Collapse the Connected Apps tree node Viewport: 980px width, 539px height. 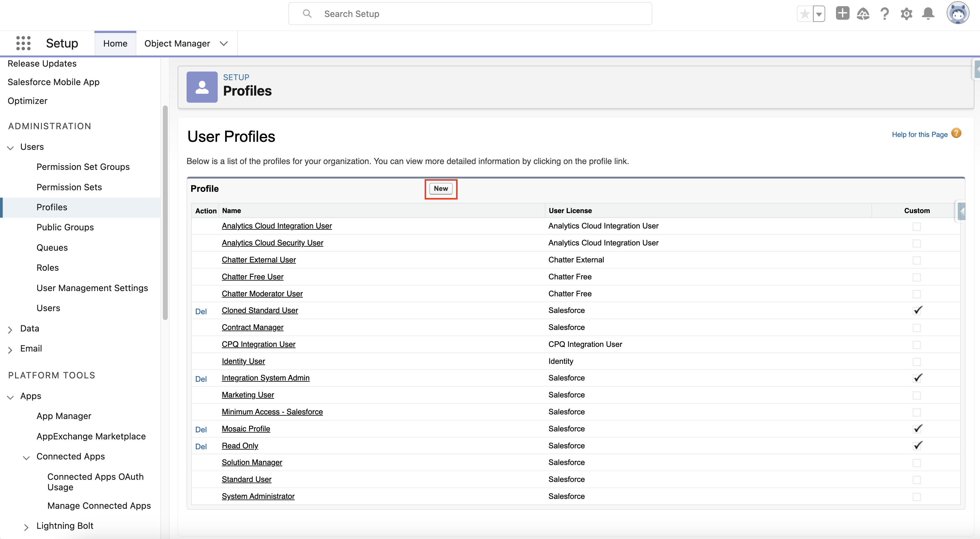[26, 457]
